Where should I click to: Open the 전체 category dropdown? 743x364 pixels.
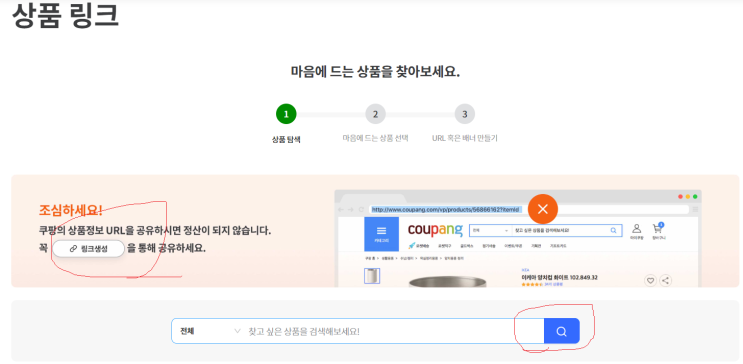(x=210, y=331)
